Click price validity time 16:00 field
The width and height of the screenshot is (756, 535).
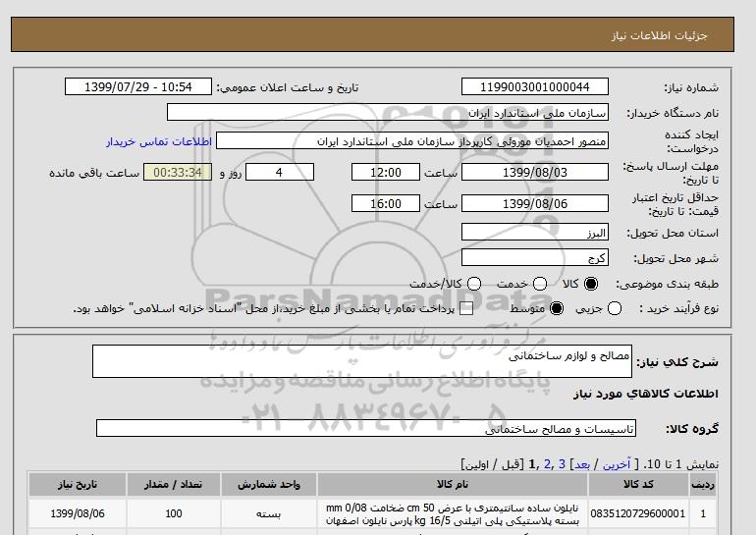click(386, 203)
